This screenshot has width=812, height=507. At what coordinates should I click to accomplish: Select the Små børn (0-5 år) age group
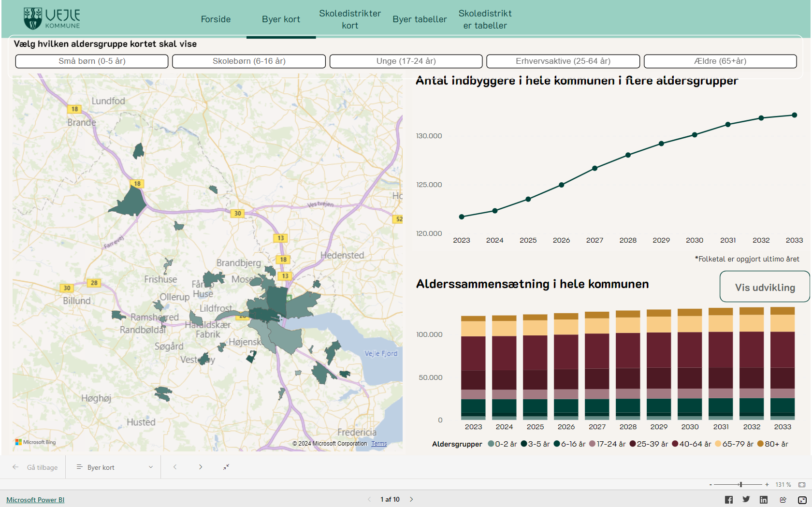[x=92, y=61]
